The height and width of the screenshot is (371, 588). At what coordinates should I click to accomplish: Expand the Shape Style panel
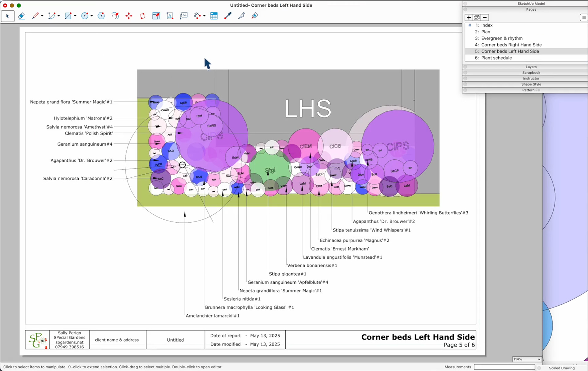point(531,84)
